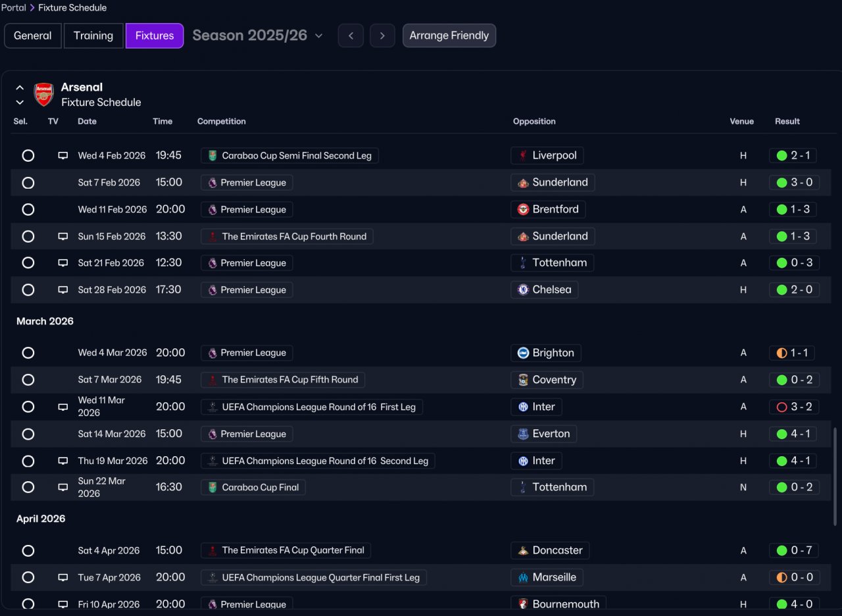Open the 3 - 2 result against Inter

(794, 407)
